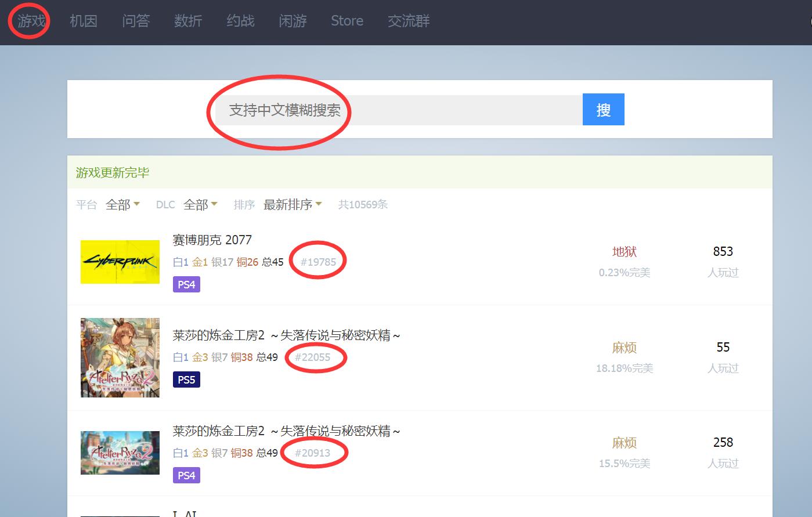812x517 pixels.
Task: Go to the 问答 section
Action: point(136,21)
